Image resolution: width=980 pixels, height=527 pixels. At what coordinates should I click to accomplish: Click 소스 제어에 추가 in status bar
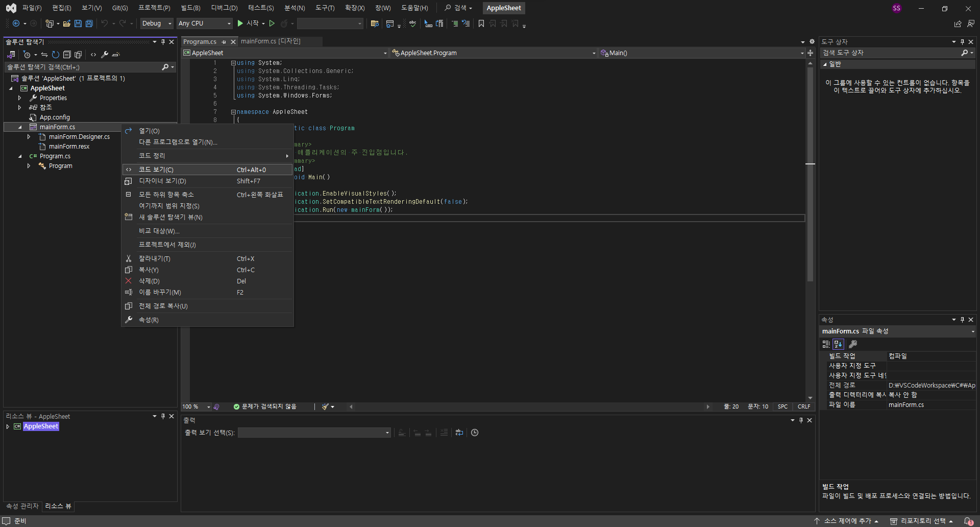pos(846,521)
